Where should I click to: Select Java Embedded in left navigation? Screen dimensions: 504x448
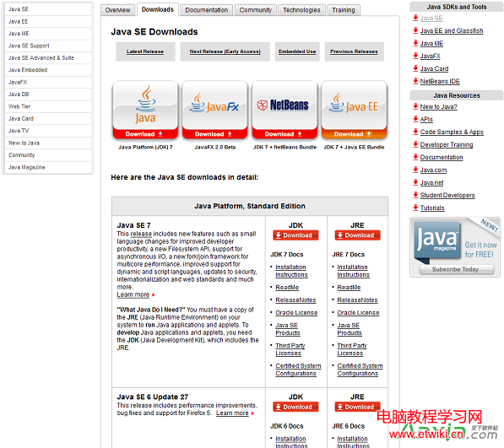(48, 70)
